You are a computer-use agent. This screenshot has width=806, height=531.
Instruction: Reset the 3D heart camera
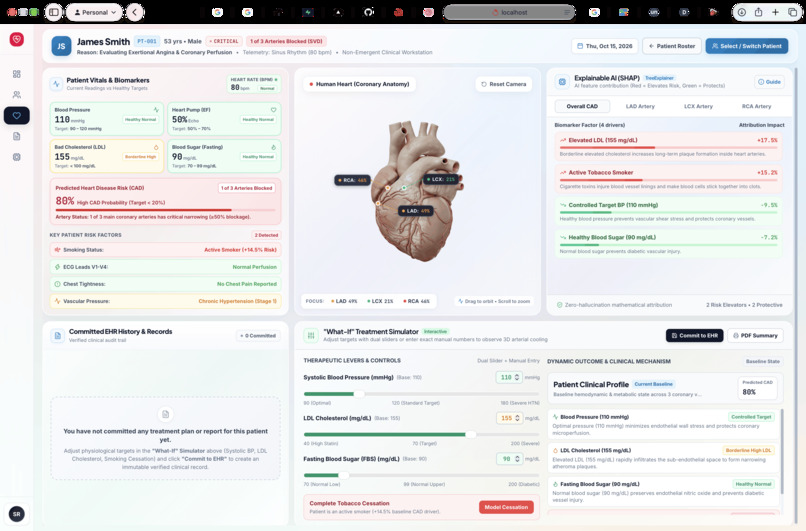tap(504, 84)
